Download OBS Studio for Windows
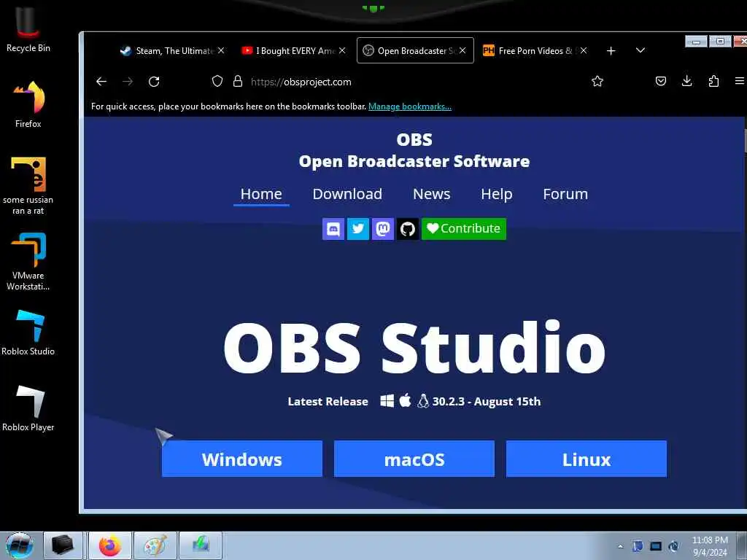This screenshot has height=560, width=747. [x=242, y=459]
